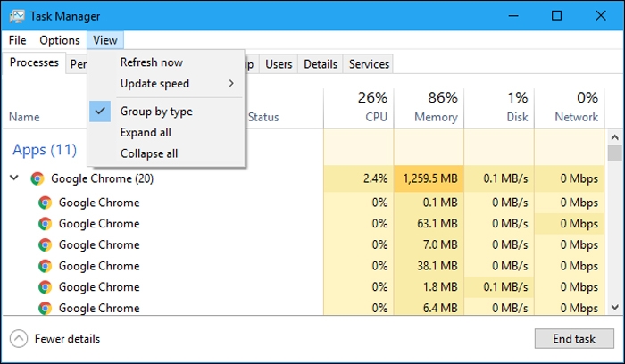Open the Options menu
Viewport: 625px width, 364px height.
coord(59,40)
